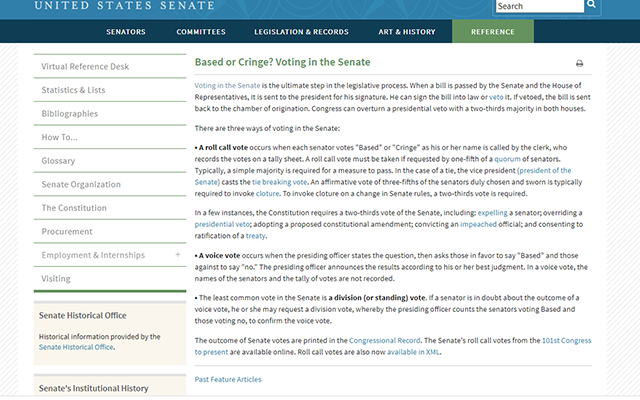Viewport: 640px width, 400px height.
Task: Open Bibliographies sidebar item
Action: 110,113
